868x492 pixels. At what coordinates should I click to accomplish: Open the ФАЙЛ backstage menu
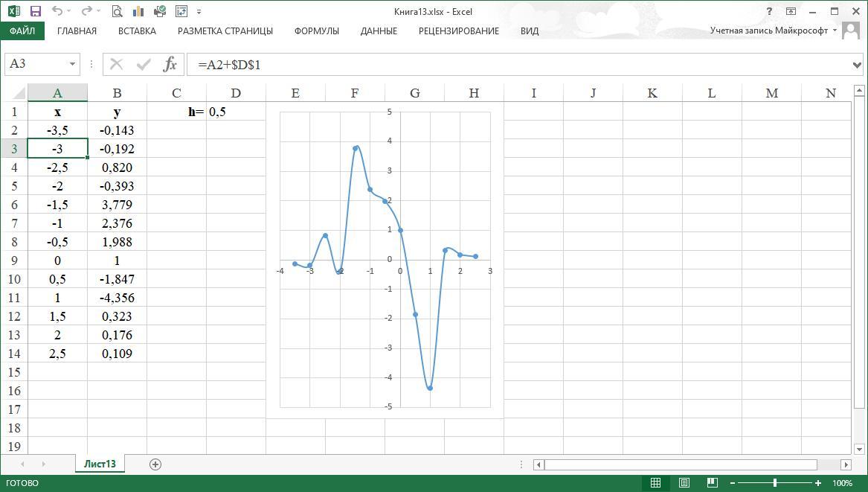[22, 31]
